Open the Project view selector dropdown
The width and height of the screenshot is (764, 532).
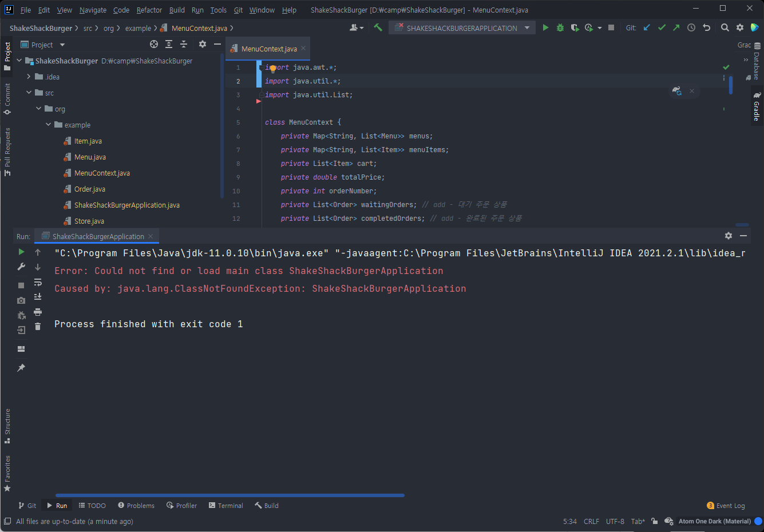pos(62,45)
